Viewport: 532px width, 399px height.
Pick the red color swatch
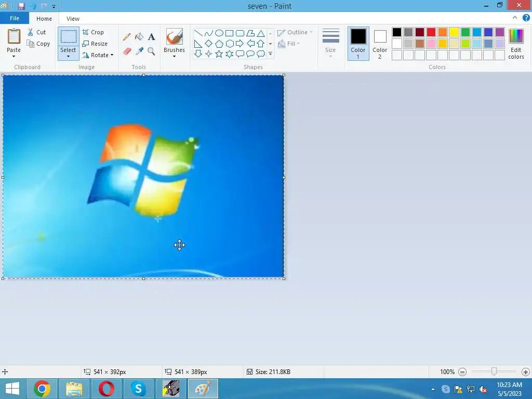coord(431,32)
